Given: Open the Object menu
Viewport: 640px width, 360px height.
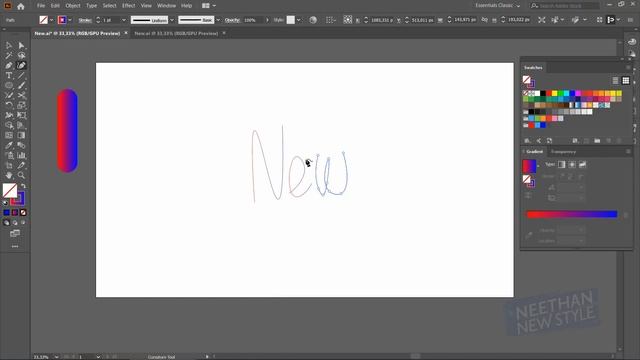Looking at the screenshot, I should point(73,6).
